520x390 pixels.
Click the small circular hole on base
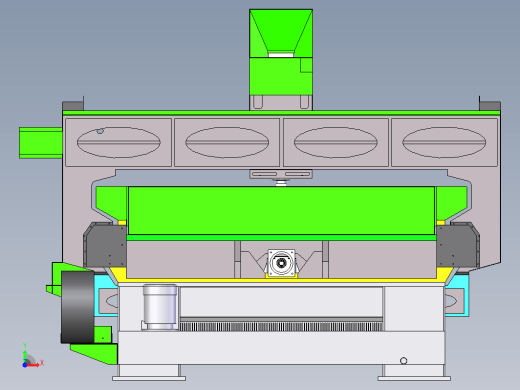point(403,361)
